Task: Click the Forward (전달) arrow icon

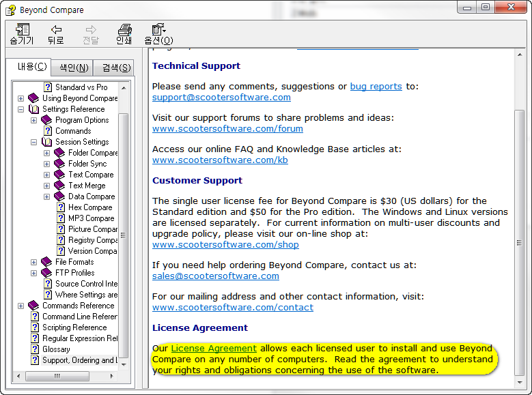Action: click(91, 29)
